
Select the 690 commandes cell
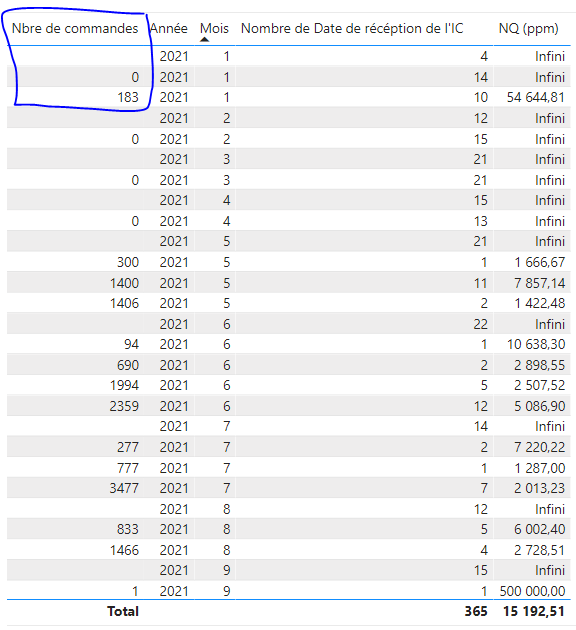[128, 365]
